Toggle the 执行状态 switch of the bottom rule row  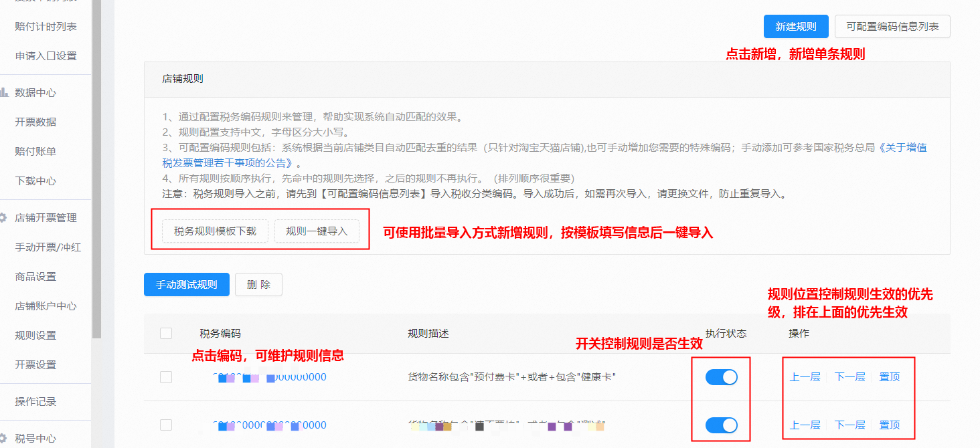[x=722, y=425]
